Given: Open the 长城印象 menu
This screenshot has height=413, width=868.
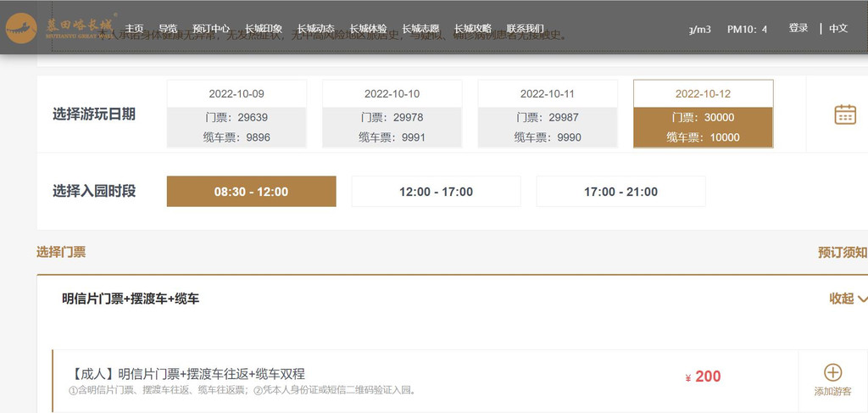Looking at the screenshot, I should coord(264,28).
